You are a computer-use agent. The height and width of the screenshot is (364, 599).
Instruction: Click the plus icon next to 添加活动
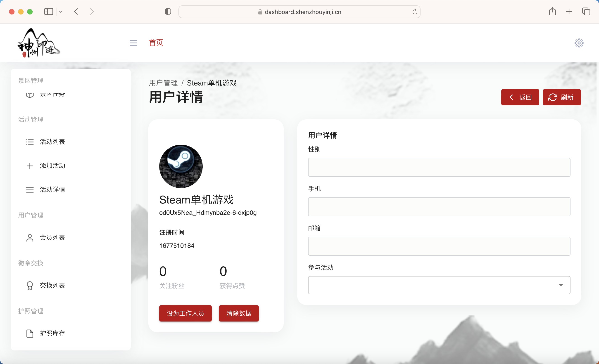(x=30, y=166)
